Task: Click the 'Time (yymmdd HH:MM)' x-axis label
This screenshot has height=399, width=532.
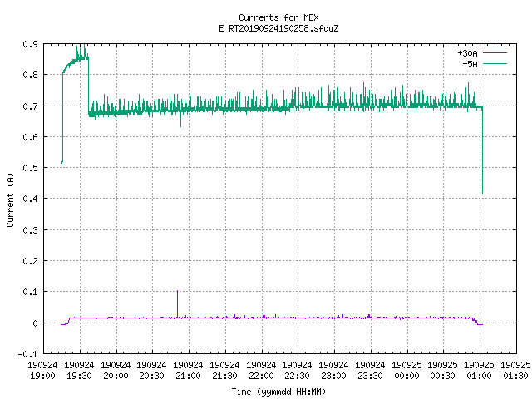Action: (278, 392)
